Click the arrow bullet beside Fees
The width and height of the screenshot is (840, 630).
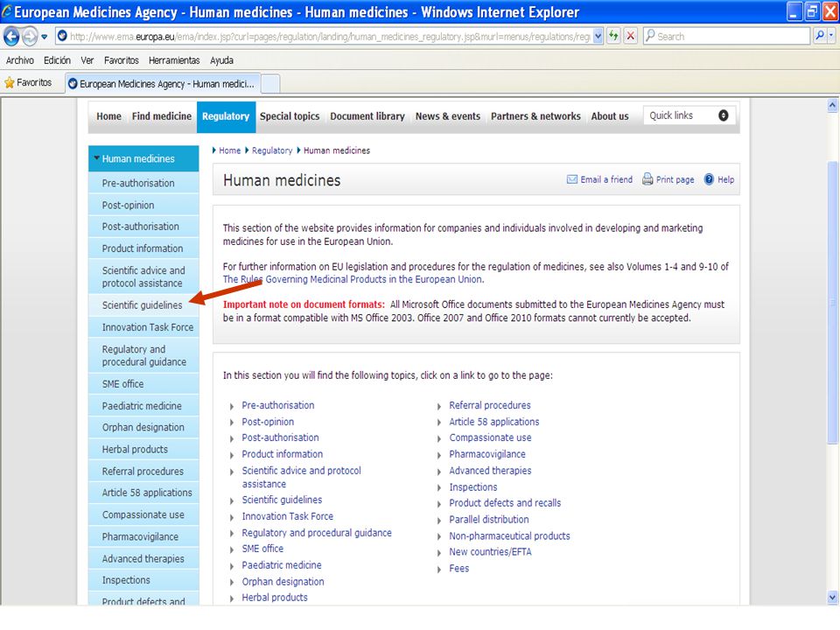438,570
